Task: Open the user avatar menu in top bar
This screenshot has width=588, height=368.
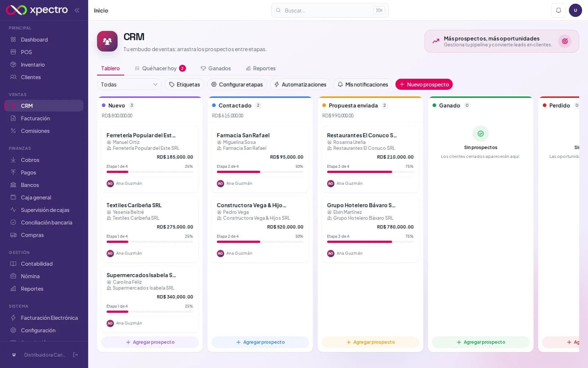Action: tap(575, 10)
